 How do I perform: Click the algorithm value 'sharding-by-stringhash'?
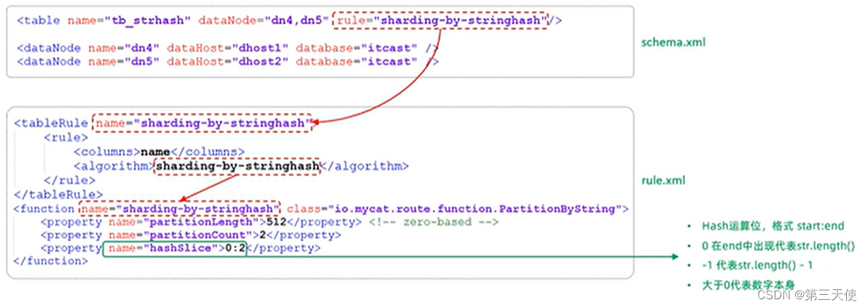(x=237, y=166)
